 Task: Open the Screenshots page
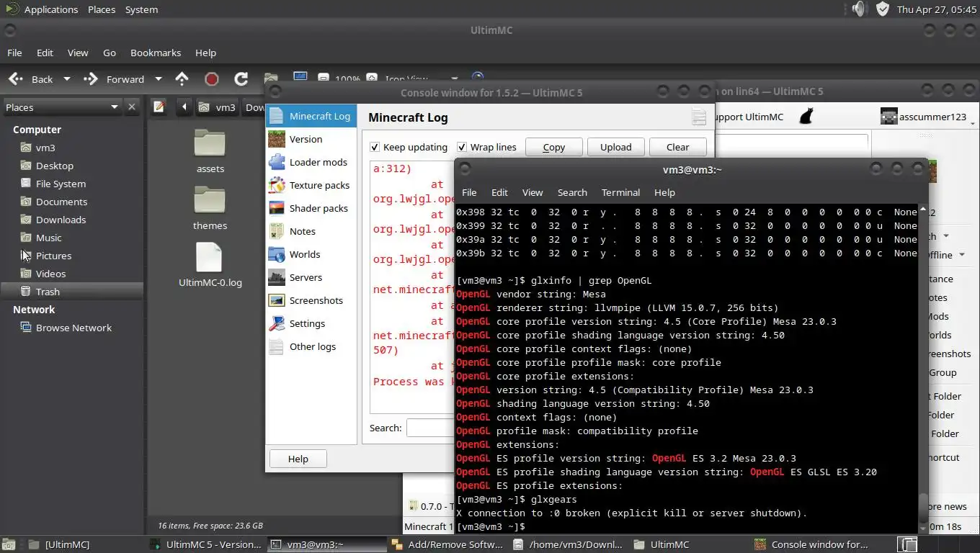click(311, 300)
